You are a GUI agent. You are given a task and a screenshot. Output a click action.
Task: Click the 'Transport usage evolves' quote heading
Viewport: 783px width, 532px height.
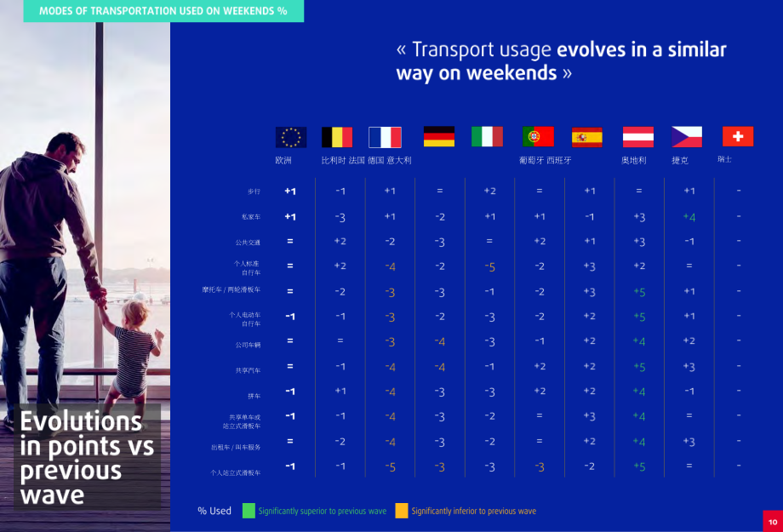click(x=561, y=61)
